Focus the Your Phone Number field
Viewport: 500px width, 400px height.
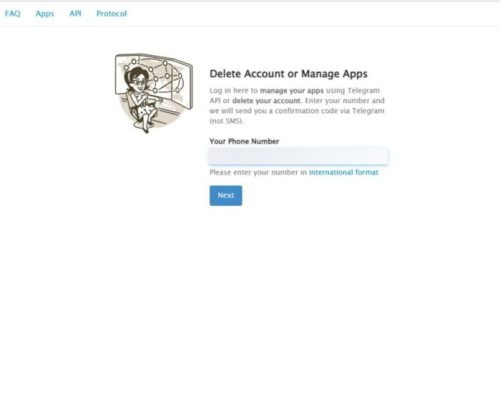(299, 156)
